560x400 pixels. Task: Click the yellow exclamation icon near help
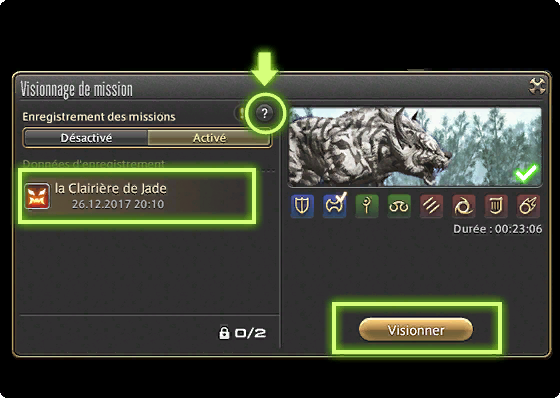pos(242,114)
